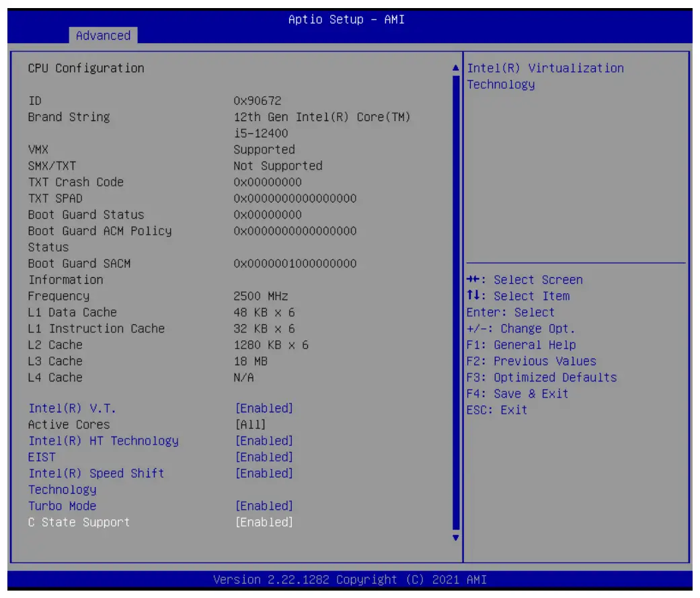Select Intel(R) HT Technology option
This screenshot has height=598, width=700.
[x=103, y=441]
